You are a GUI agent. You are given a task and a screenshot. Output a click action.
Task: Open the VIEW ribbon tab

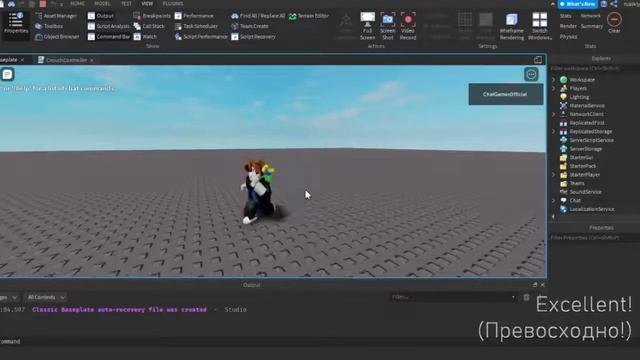147,4
